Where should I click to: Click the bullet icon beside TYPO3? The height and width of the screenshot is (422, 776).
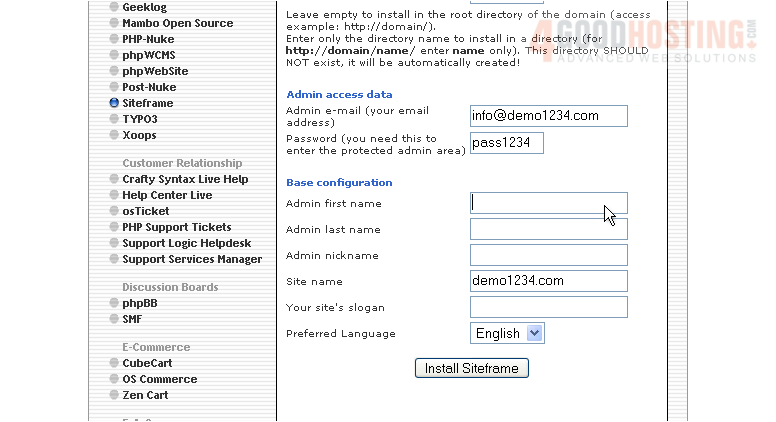[x=114, y=119]
